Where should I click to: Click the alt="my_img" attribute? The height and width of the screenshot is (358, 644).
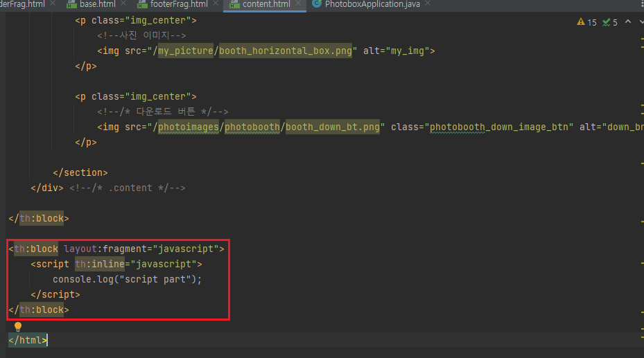[396, 51]
